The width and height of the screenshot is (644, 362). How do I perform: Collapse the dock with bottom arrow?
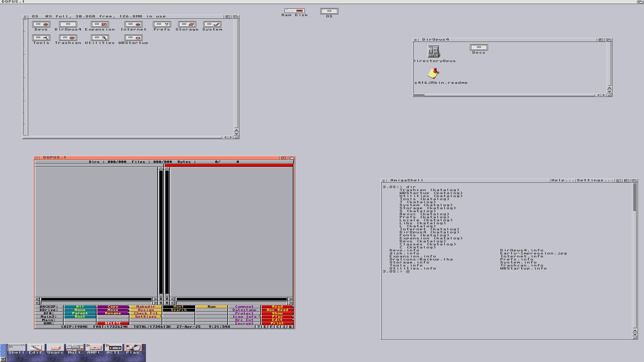point(3,359)
